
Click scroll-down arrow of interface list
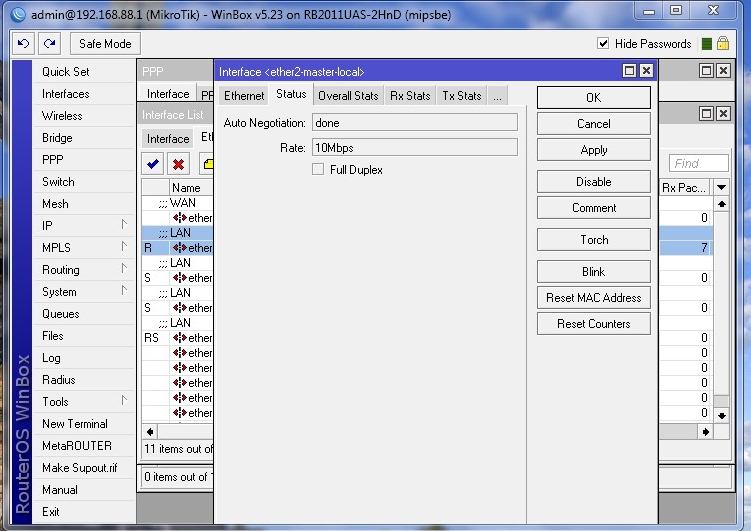coord(721,415)
